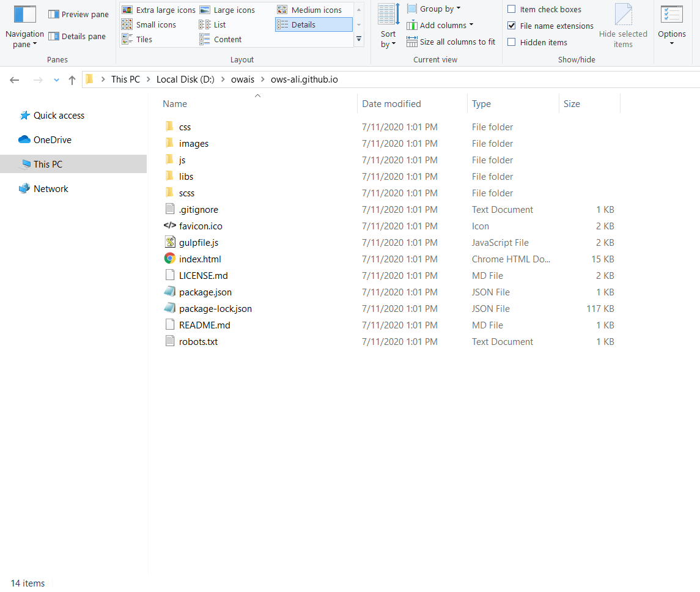Enable Hidden items checkbox
This screenshot has width=700, height=592.
coord(512,42)
